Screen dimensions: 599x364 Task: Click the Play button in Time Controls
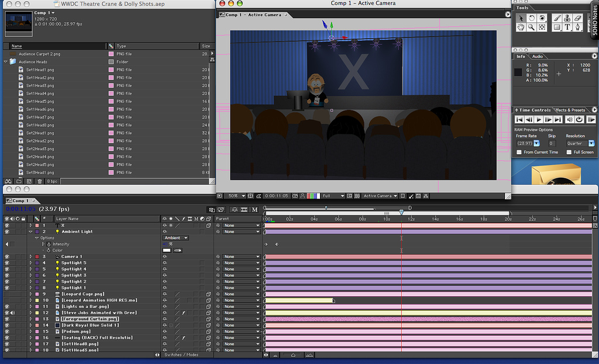coord(539,120)
